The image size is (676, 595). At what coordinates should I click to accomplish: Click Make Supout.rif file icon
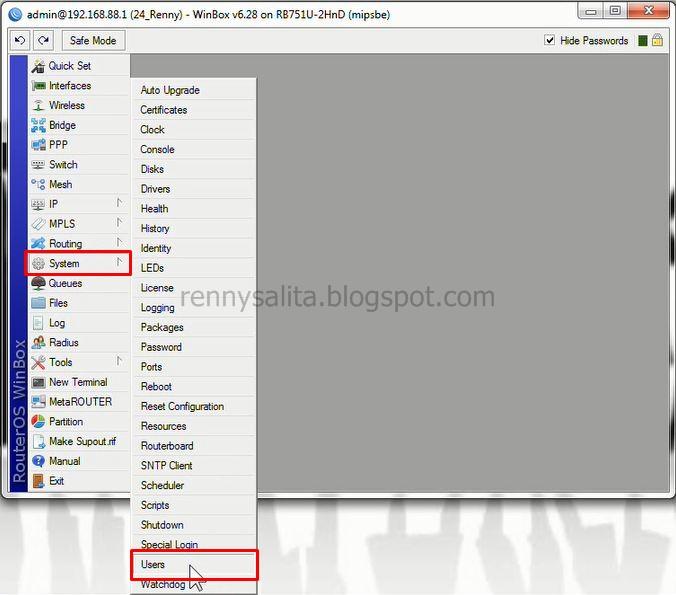click(39, 442)
